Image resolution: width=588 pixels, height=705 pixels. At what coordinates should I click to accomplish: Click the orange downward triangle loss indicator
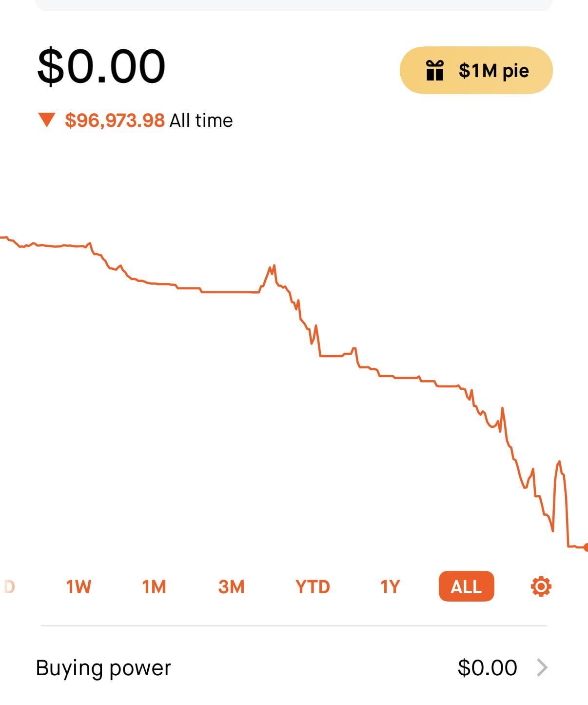click(x=47, y=120)
